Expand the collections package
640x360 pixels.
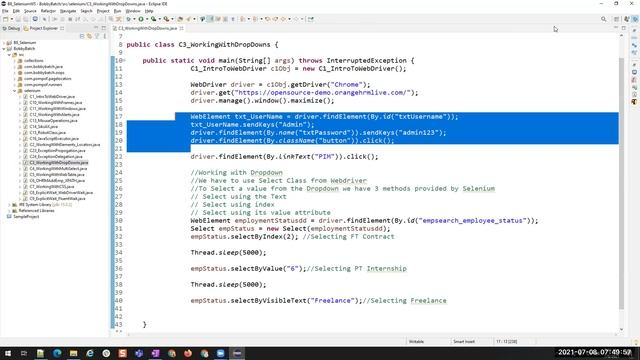15,60
